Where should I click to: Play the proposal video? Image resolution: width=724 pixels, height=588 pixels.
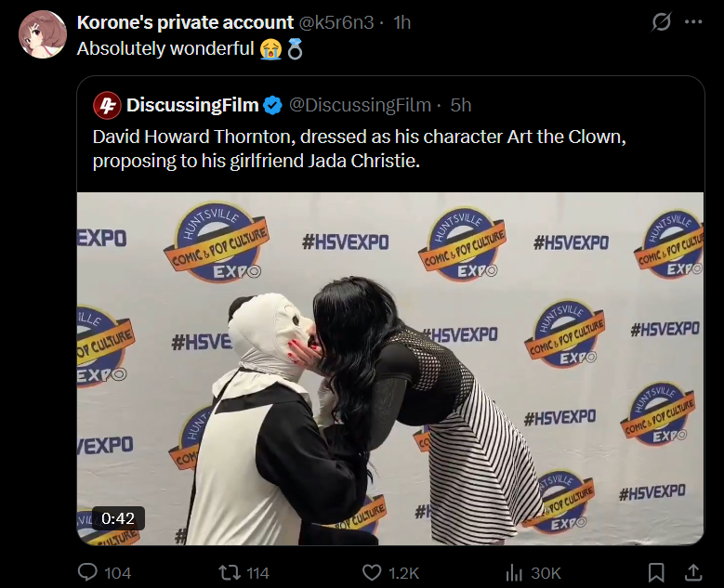point(390,368)
